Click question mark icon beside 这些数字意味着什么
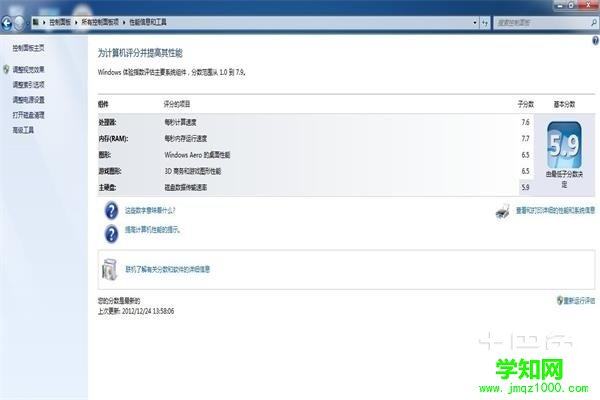The image size is (600, 400). pyautogui.click(x=111, y=211)
